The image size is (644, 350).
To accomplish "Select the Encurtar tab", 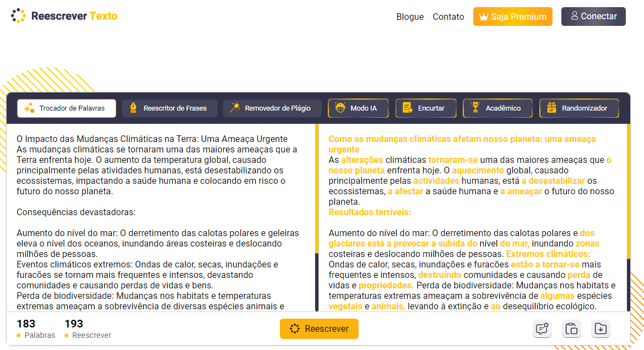I will pyautogui.click(x=426, y=108).
